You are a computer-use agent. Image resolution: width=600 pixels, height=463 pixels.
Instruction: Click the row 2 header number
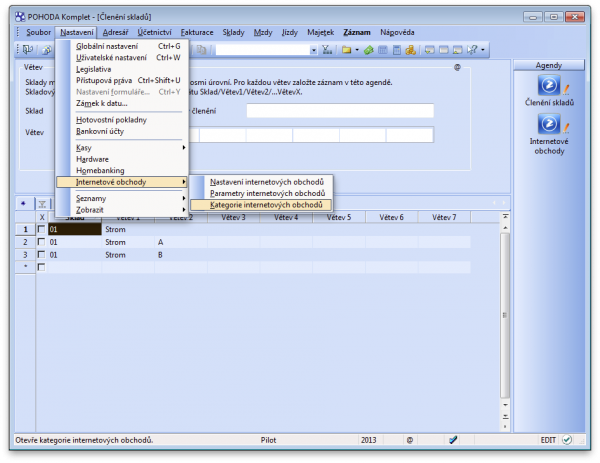[25, 242]
